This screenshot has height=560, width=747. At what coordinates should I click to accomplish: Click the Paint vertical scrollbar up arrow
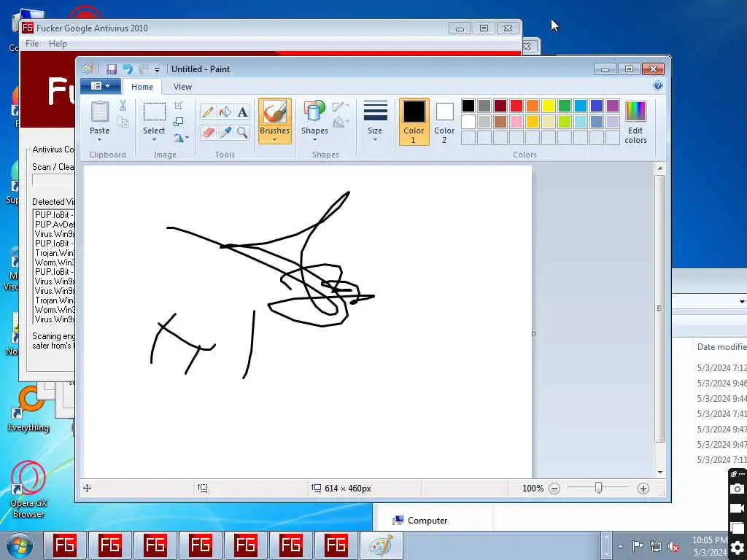point(659,168)
